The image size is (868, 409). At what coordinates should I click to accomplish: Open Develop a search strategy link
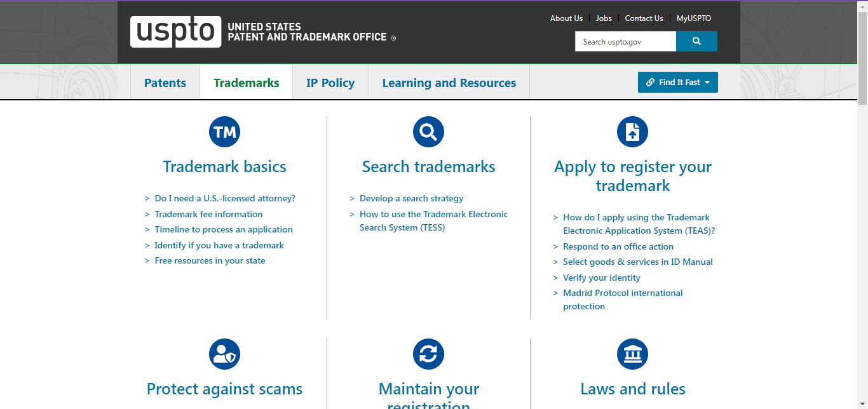coord(411,198)
